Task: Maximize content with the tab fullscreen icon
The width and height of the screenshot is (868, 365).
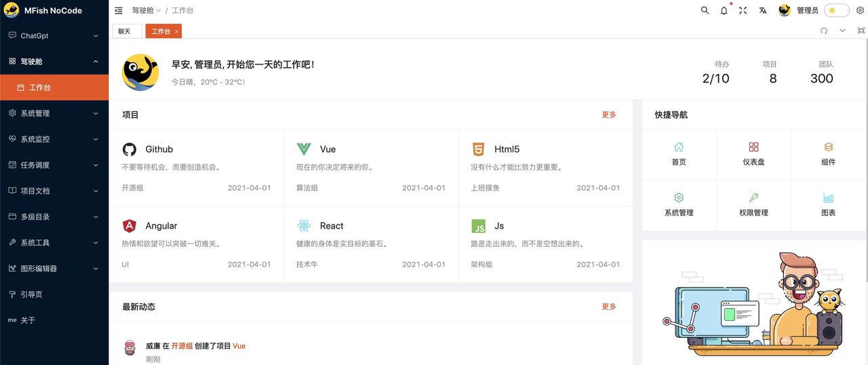Action: click(861, 31)
